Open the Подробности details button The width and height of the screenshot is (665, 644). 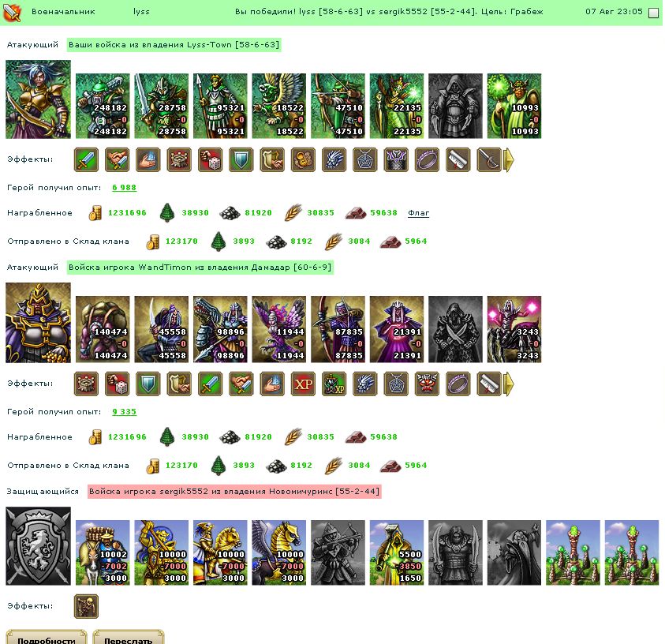tap(47, 637)
